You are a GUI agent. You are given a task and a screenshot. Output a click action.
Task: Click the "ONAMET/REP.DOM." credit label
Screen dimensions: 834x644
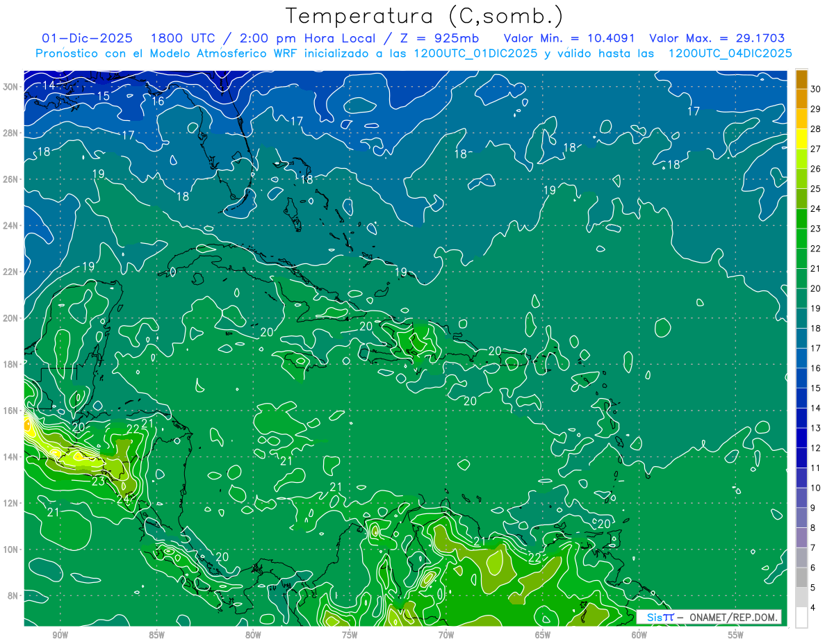pos(732,617)
